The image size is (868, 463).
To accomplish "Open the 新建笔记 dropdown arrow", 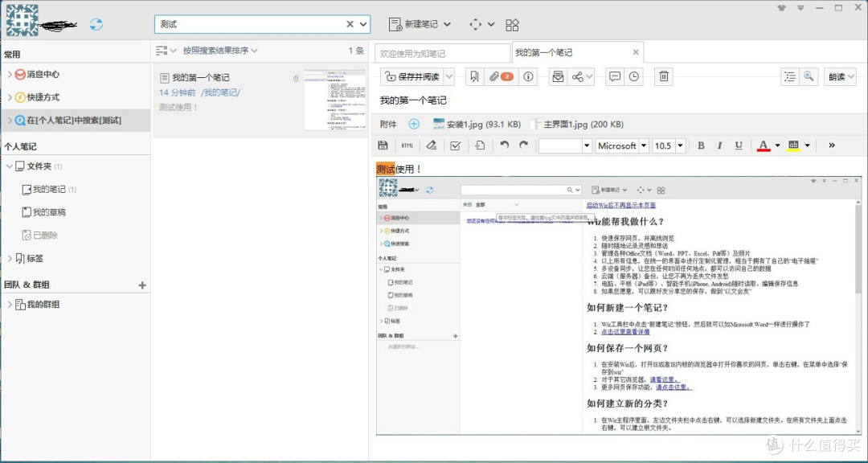I will coord(448,24).
